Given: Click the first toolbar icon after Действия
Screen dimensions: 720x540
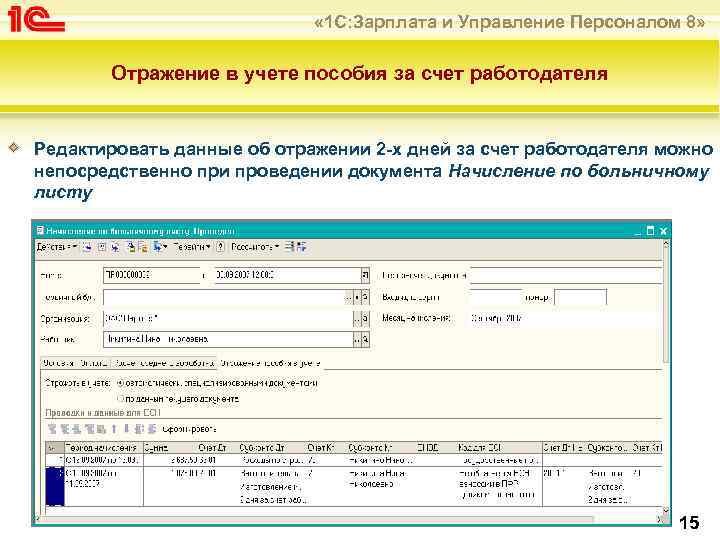Looking at the screenshot, I should 87,247.
